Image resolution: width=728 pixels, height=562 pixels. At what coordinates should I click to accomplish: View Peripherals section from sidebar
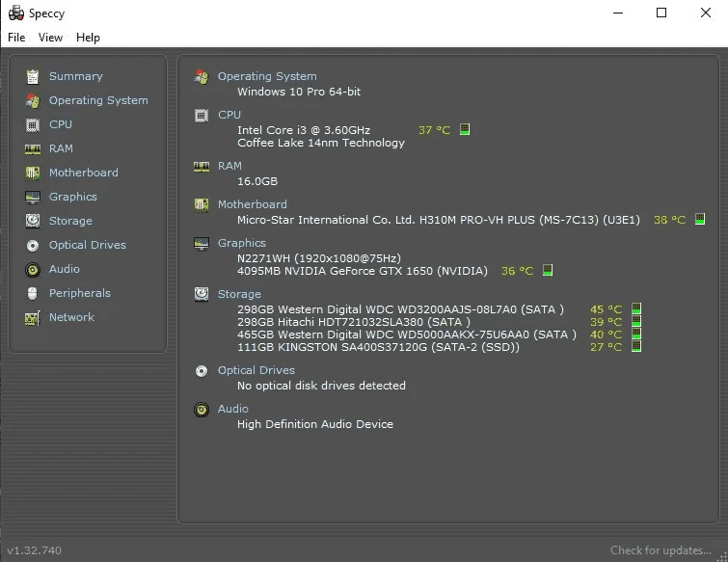pos(80,294)
